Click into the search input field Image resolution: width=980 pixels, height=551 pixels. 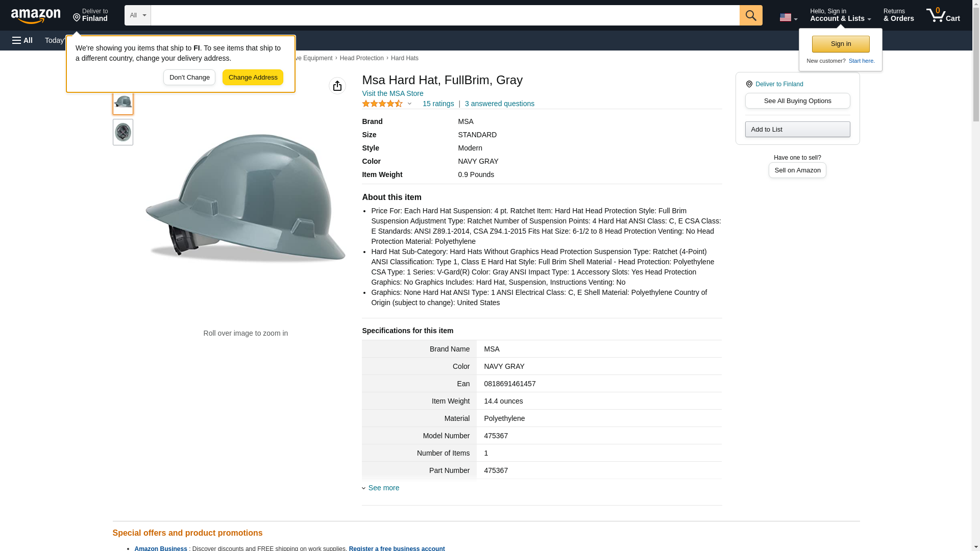coord(444,15)
